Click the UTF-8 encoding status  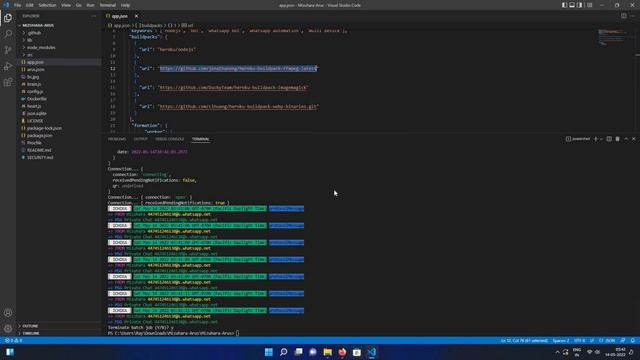(x=579, y=340)
